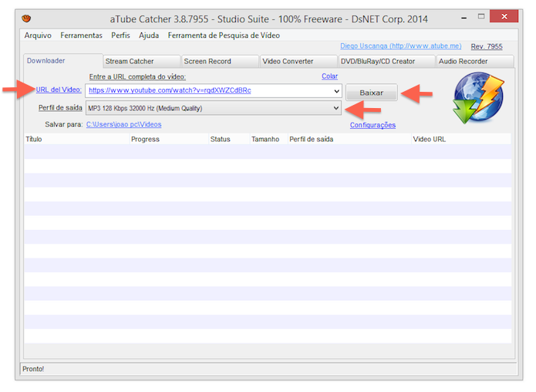Switch to the Video Converter tab

(x=298, y=61)
